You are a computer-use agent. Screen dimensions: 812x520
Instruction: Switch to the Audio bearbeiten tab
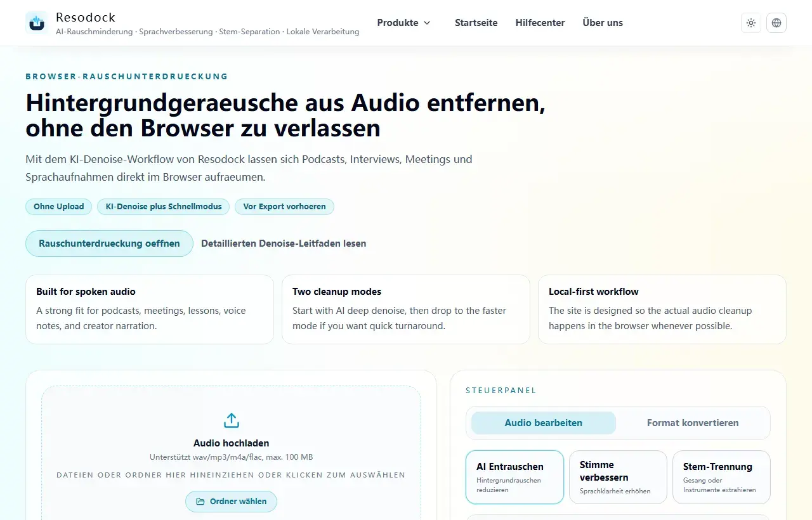(544, 423)
